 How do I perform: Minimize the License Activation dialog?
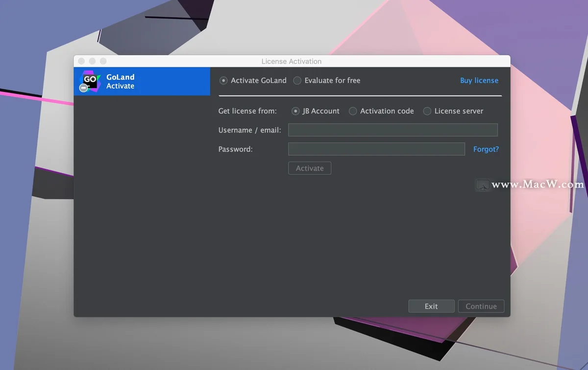click(x=92, y=61)
